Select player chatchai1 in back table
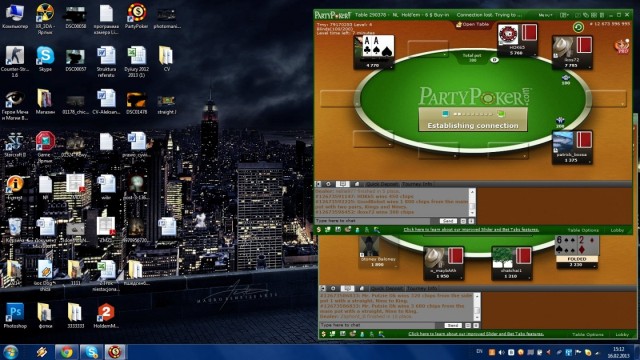This screenshot has height=360, width=640. click(x=511, y=263)
